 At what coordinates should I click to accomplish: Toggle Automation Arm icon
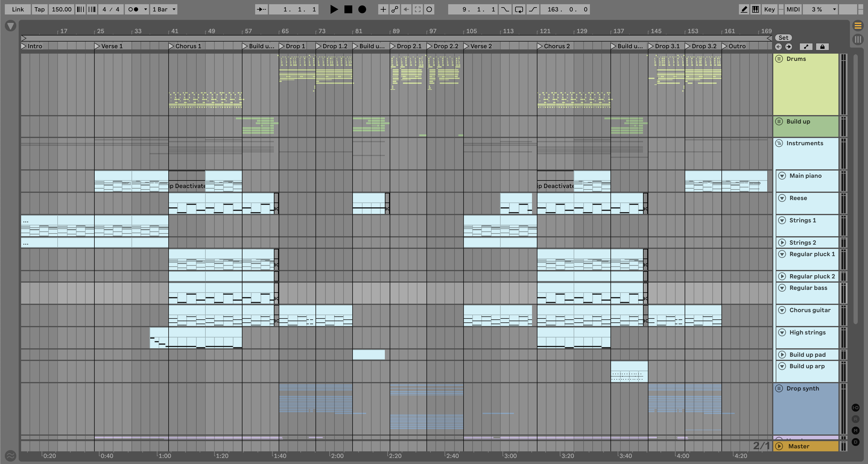point(394,9)
